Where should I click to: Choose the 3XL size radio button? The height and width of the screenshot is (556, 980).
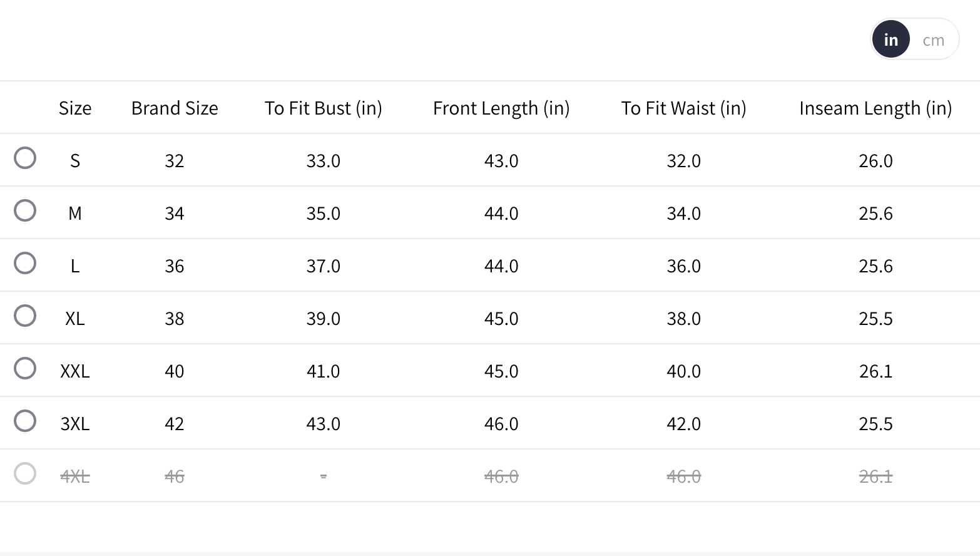[25, 421]
